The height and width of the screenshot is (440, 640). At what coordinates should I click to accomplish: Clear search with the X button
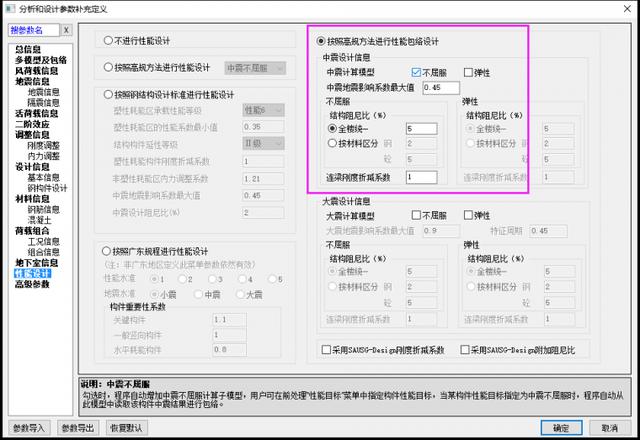(66, 30)
